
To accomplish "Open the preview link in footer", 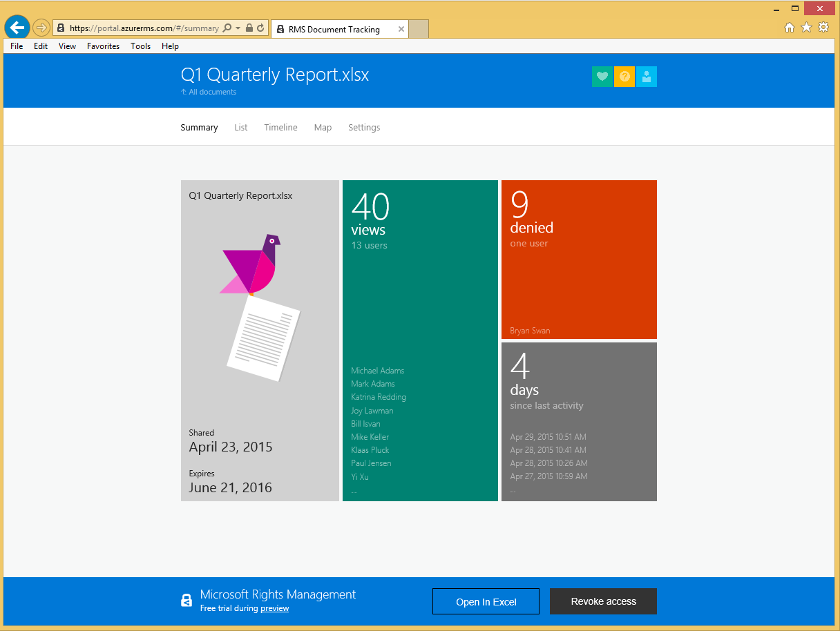I will tap(274, 609).
